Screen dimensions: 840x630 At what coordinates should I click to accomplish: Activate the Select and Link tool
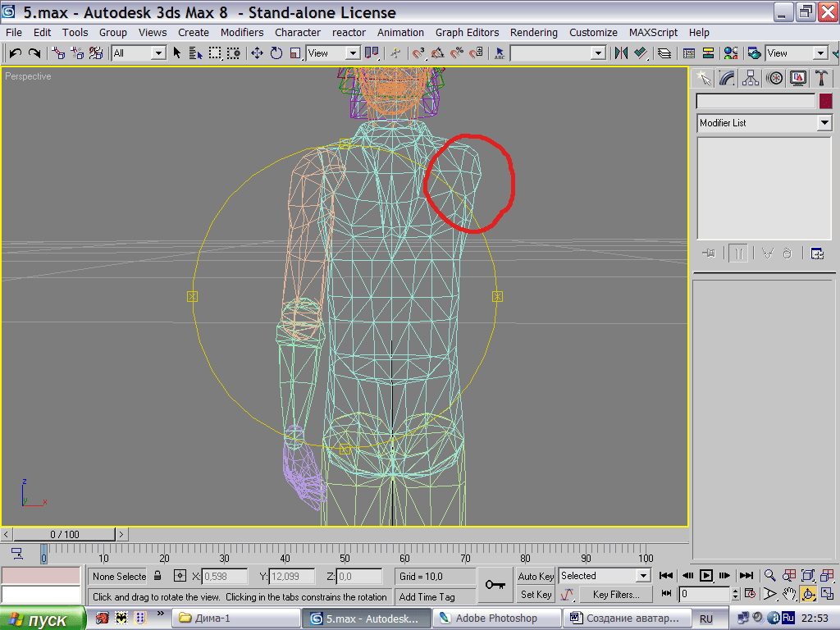pos(58,53)
